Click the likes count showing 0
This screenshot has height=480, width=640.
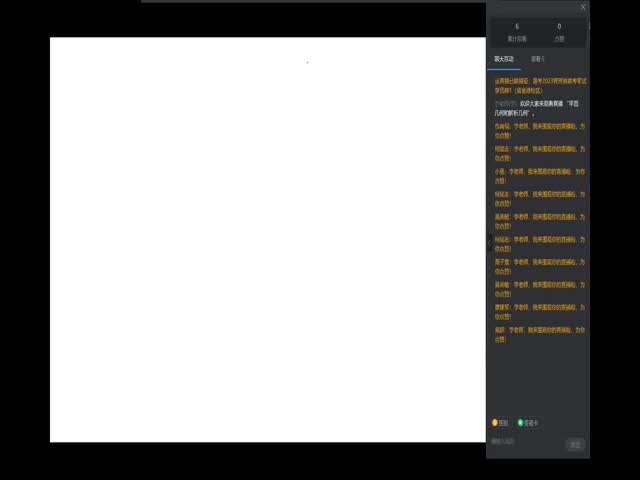click(559, 27)
